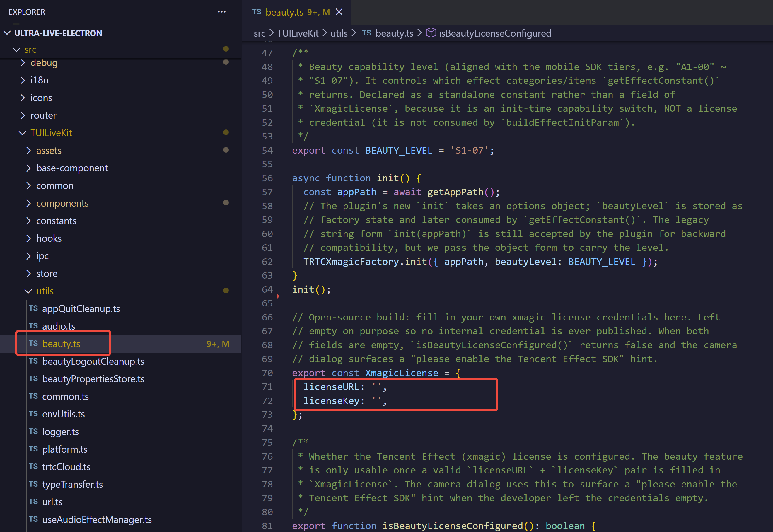Click the init(); call on line 64
This screenshot has width=773, height=532.
312,289
